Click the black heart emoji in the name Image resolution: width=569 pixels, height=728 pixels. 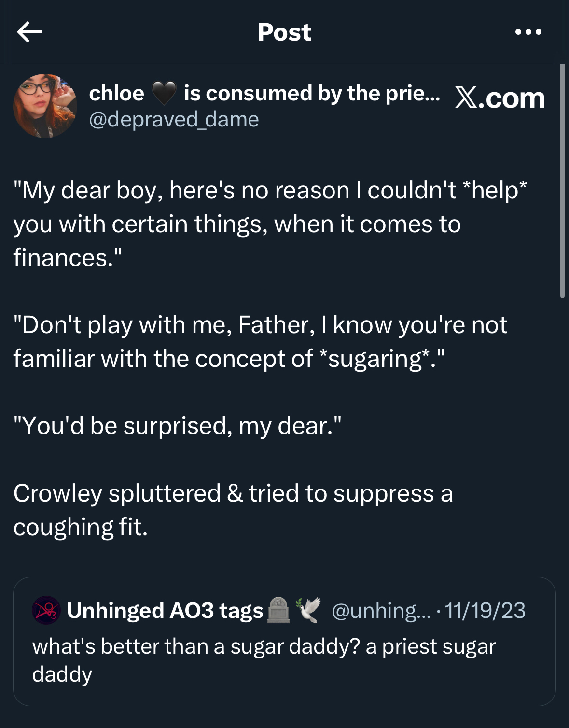pyautogui.click(x=164, y=93)
